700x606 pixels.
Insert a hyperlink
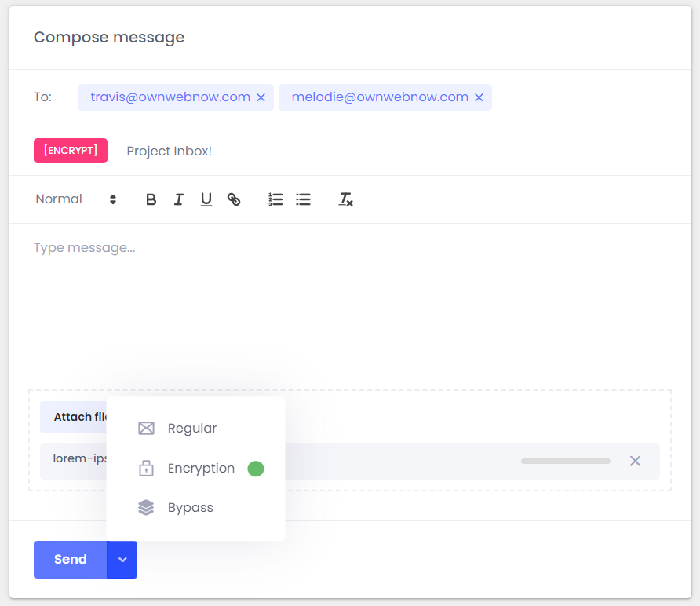tap(234, 199)
